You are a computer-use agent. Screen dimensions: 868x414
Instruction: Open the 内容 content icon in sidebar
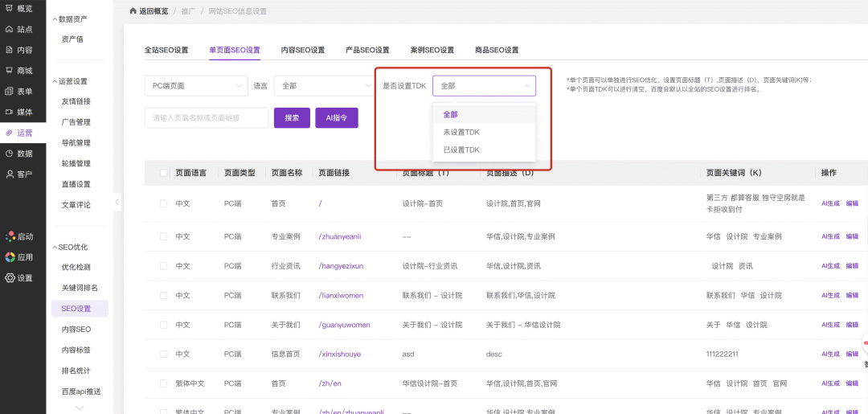(9, 50)
